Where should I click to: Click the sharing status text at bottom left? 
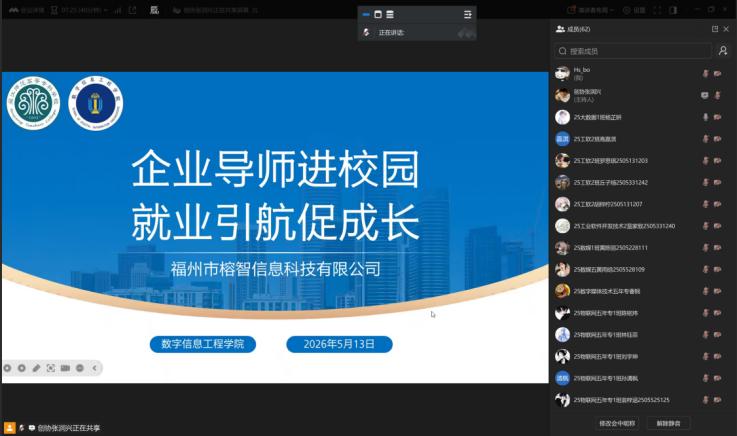[x=69, y=428]
